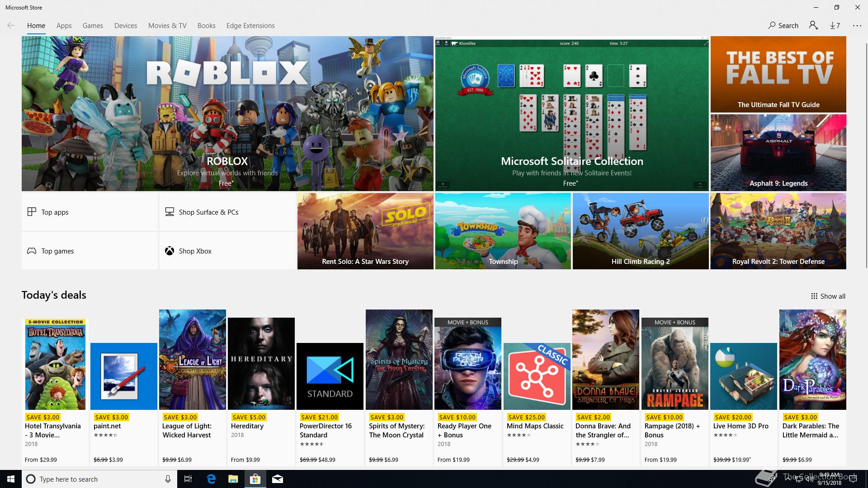Image resolution: width=868 pixels, height=488 pixels.
Task: Open the See more ellipsis menu
Action: click(857, 25)
